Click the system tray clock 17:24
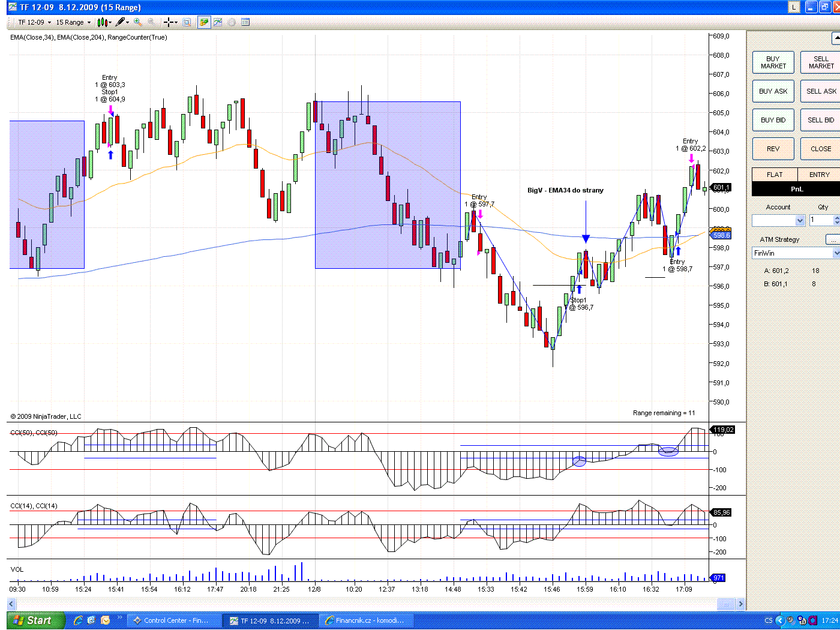840x630 pixels. [830, 620]
